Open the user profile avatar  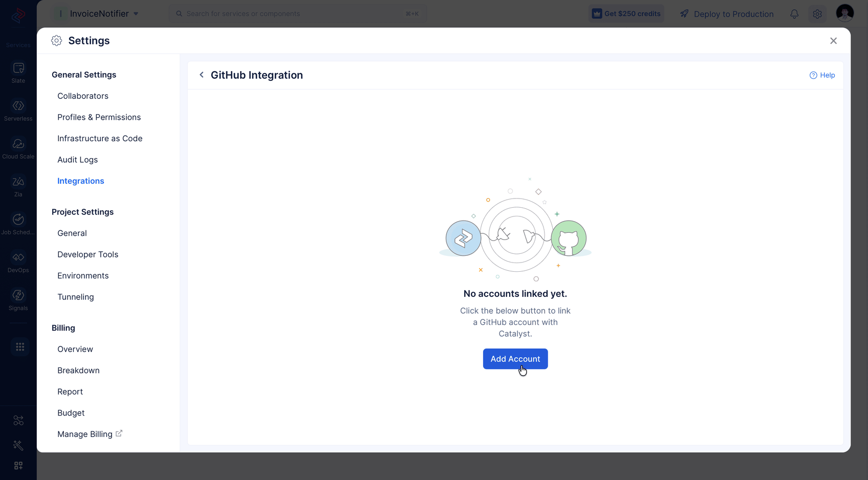tap(845, 13)
